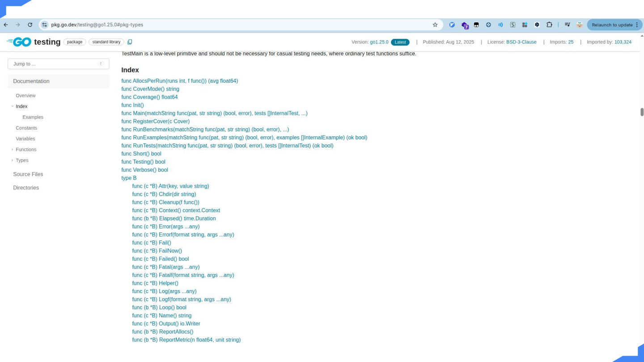This screenshot has height=362, width=644.
Task: Open the blue sound-waves extension icon
Action: coord(500,25)
